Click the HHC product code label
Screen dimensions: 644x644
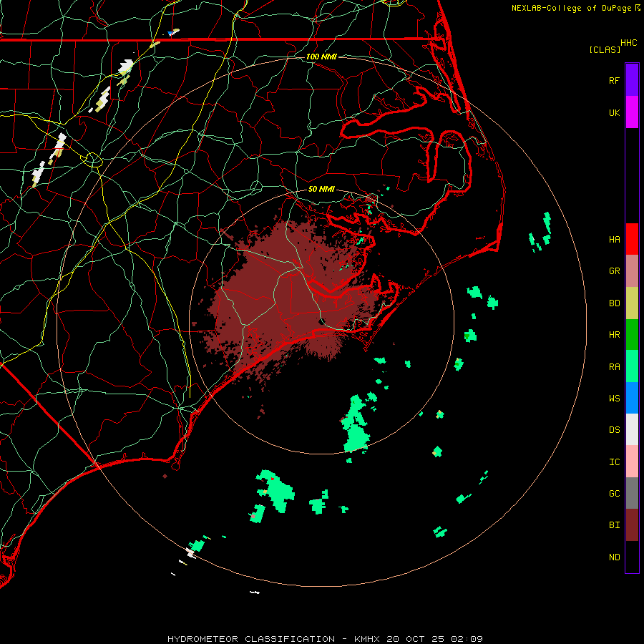(x=629, y=43)
